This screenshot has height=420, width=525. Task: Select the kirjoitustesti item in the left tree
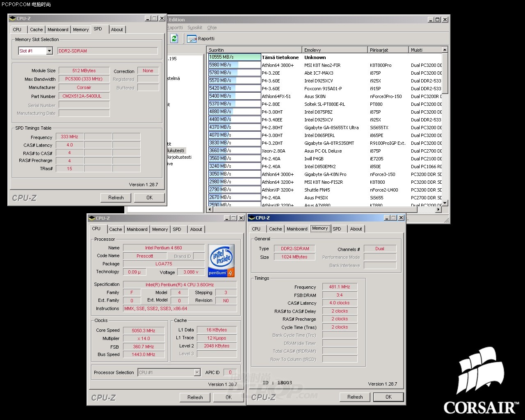coord(179,157)
